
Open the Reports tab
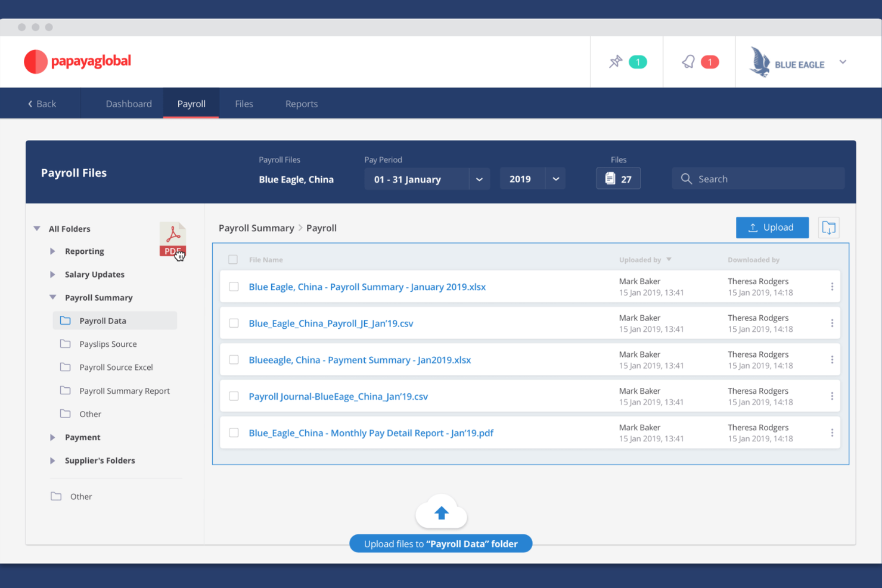coord(301,103)
